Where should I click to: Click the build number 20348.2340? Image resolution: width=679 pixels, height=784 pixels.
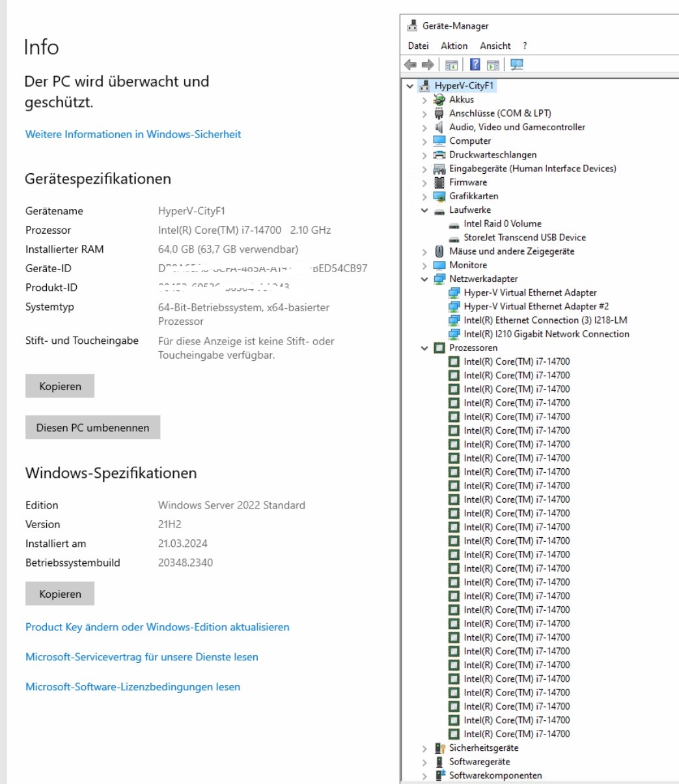186,563
